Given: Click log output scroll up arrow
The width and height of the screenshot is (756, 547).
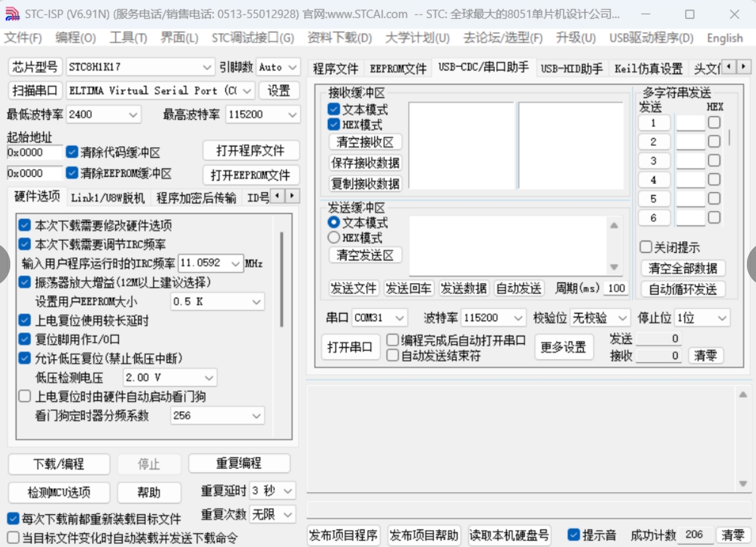Looking at the screenshot, I should pos(743,395).
